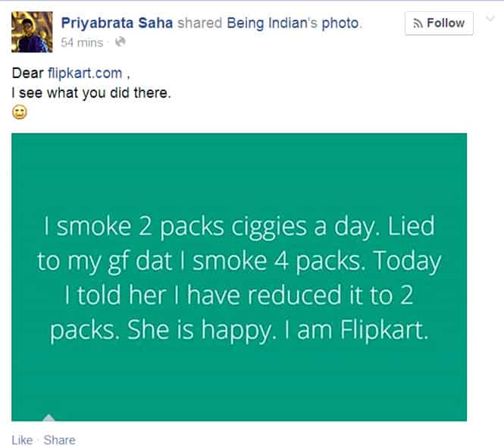Open the green shared meme photo
This screenshot has height=446, width=504.
pyautogui.click(x=239, y=277)
